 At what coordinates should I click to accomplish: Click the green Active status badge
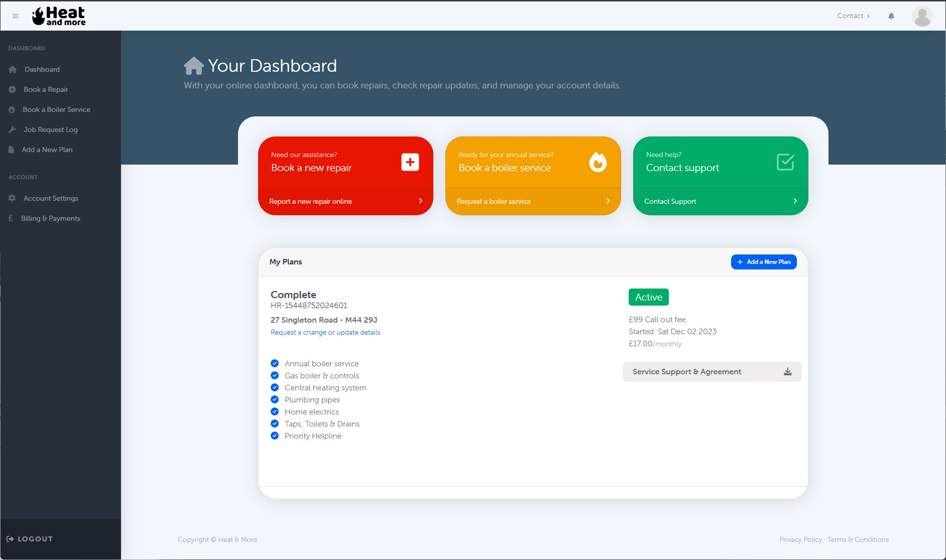click(x=648, y=297)
